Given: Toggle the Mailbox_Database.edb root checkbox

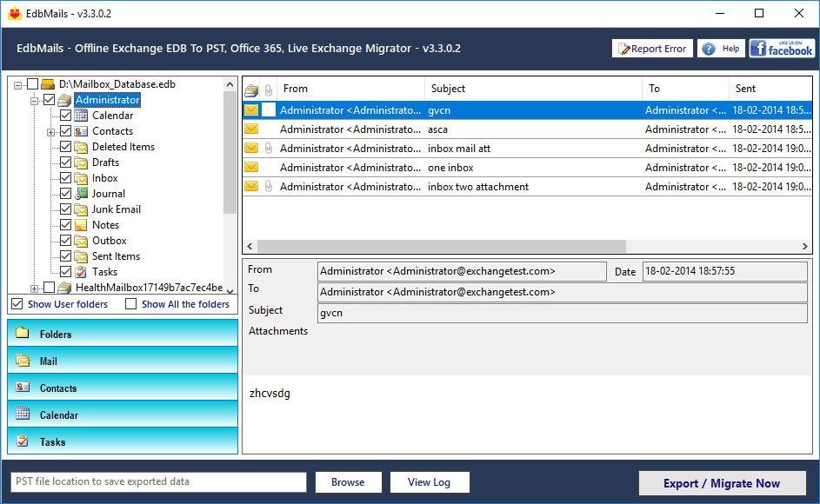Looking at the screenshot, I should 32,84.
